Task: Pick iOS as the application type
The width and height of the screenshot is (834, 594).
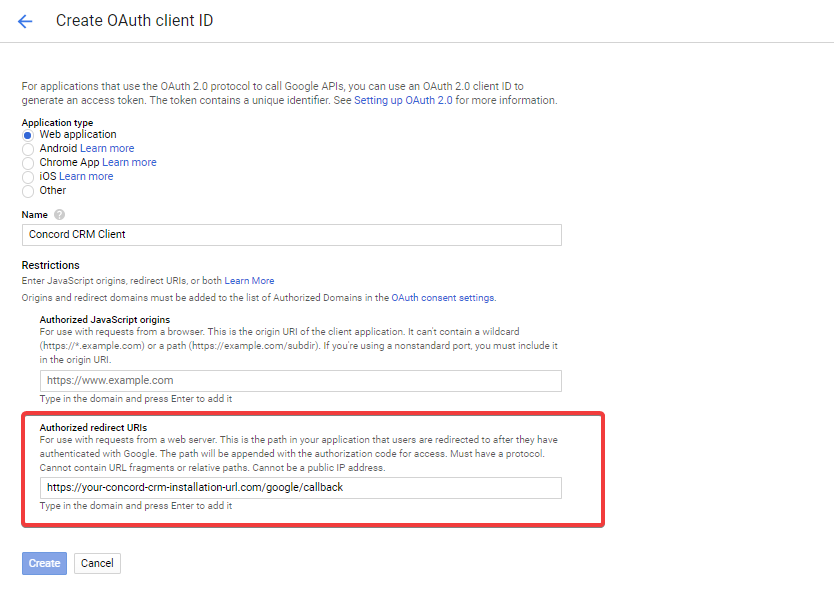Action: coord(28,176)
